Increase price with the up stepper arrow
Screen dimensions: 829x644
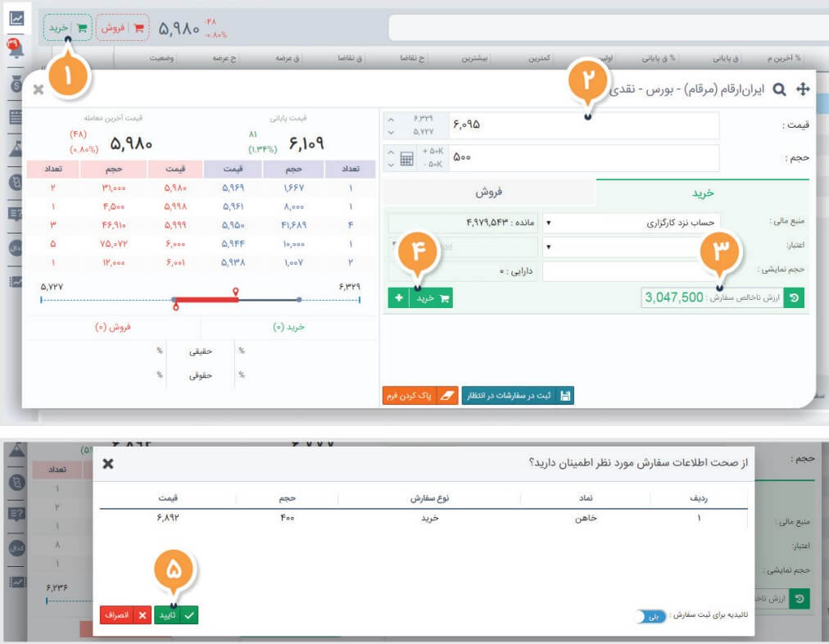(x=391, y=120)
